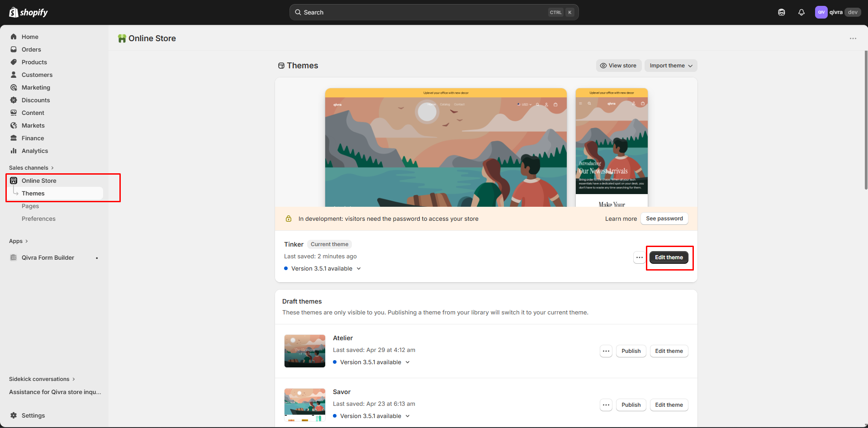Open Atelier theme more actions ellipsis

[x=606, y=351]
